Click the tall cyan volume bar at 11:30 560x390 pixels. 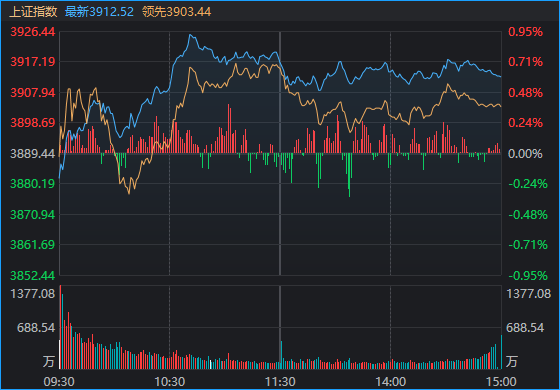(281, 355)
